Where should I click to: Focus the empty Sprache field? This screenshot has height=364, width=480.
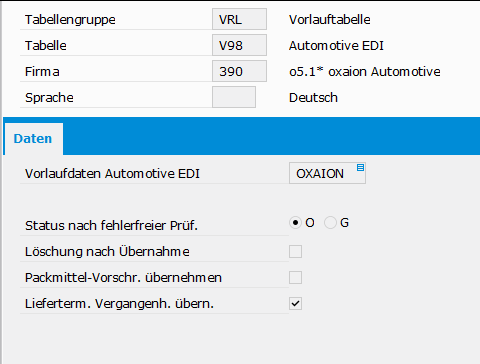[x=234, y=97]
